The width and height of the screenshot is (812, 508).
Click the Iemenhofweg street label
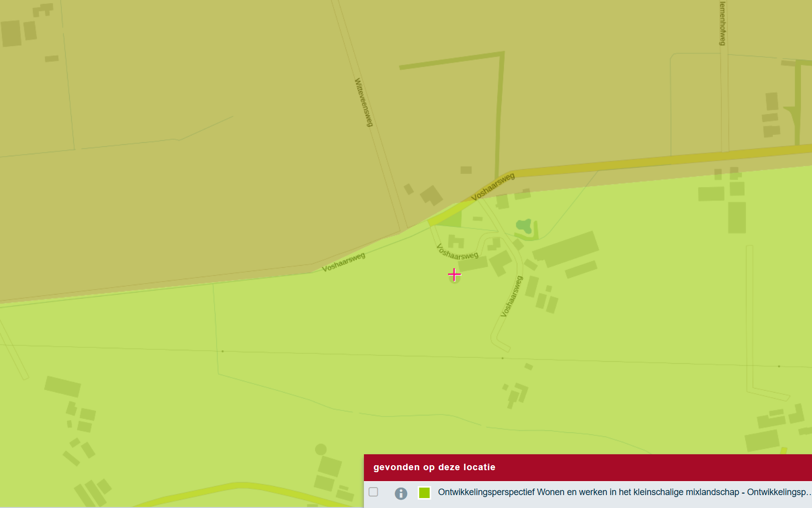click(x=722, y=23)
